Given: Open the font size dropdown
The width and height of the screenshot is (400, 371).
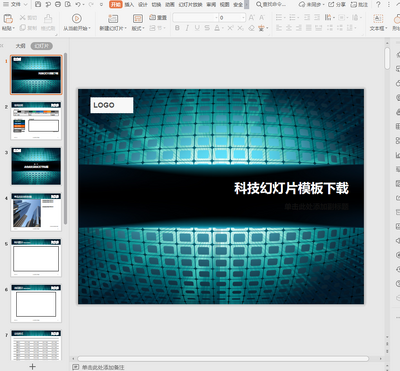Looking at the screenshot, I should 243,17.
